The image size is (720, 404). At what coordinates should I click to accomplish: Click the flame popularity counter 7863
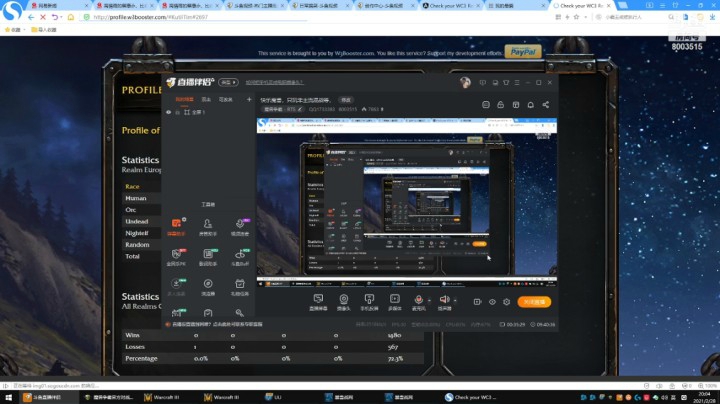[372, 109]
